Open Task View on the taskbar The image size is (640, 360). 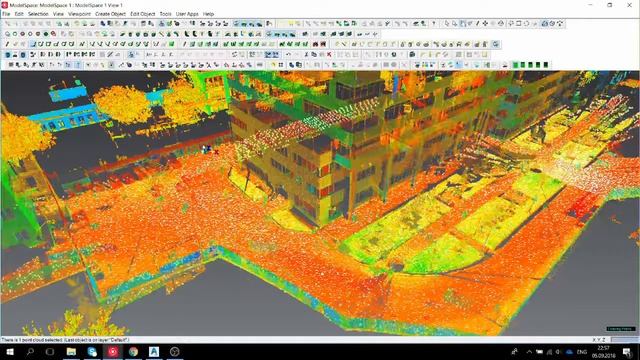(50, 351)
